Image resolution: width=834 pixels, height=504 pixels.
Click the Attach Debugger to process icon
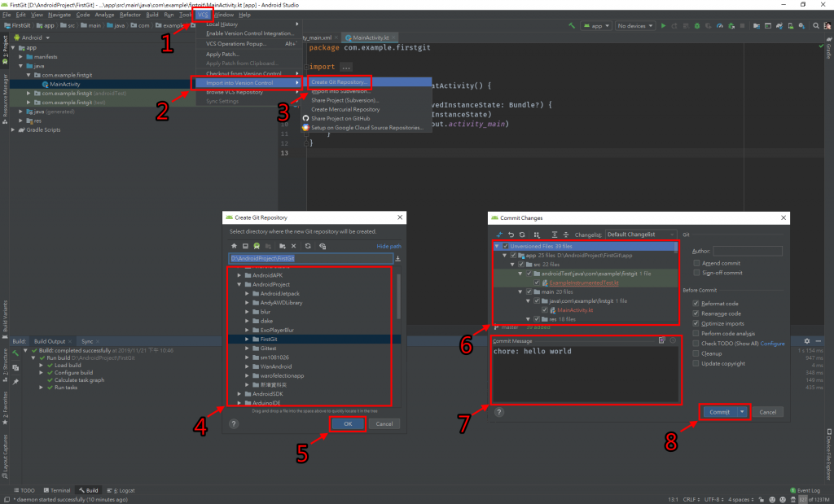pos(731,25)
